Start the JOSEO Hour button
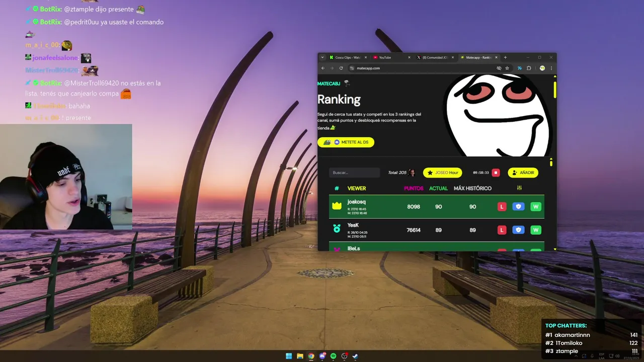The width and height of the screenshot is (644, 362). [x=442, y=172]
